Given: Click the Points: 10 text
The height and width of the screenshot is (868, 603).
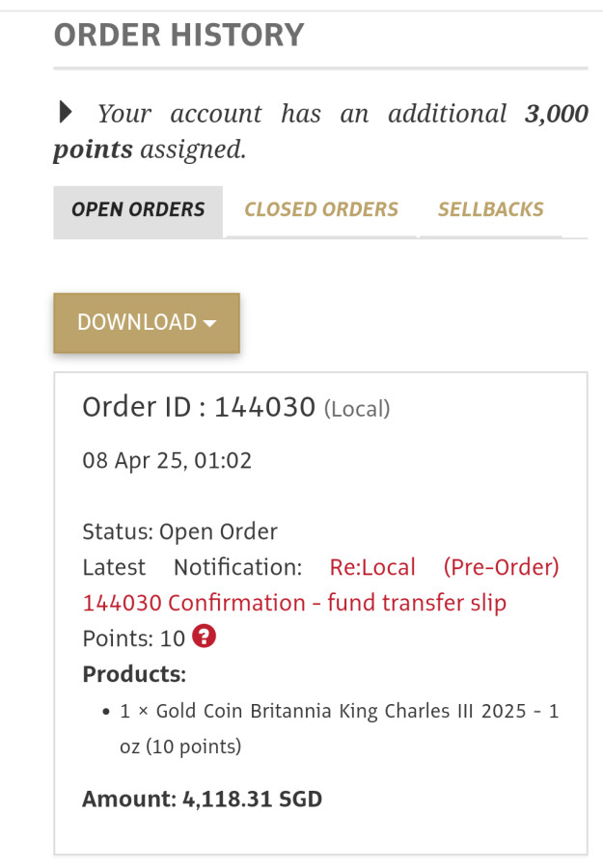Looking at the screenshot, I should (133, 637).
